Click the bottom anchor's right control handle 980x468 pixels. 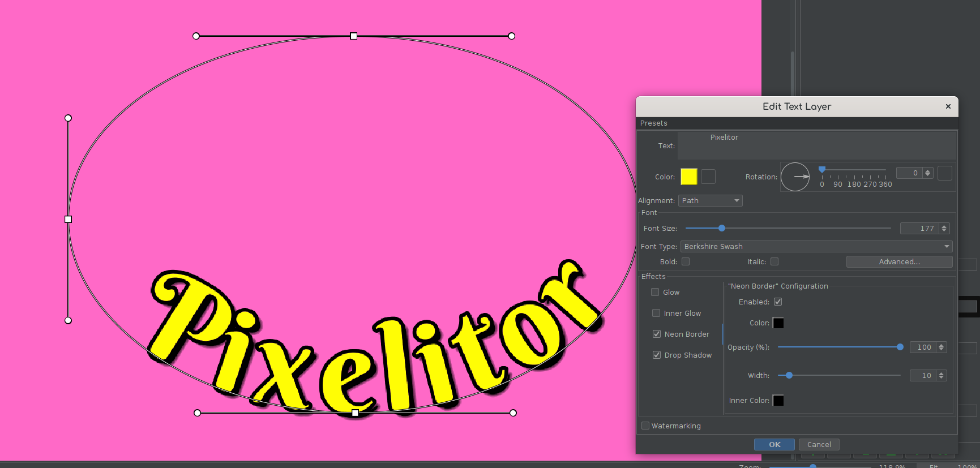[x=513, y=413]
